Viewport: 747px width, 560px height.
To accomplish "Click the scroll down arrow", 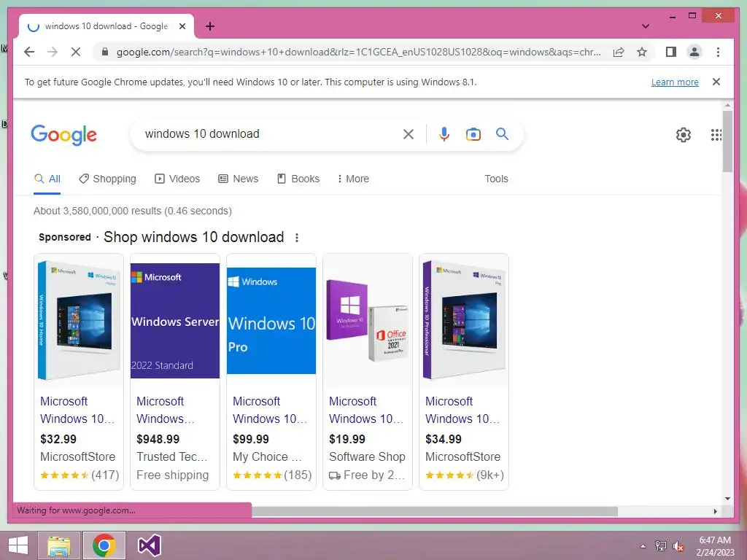I will click(x=727, y=499).
